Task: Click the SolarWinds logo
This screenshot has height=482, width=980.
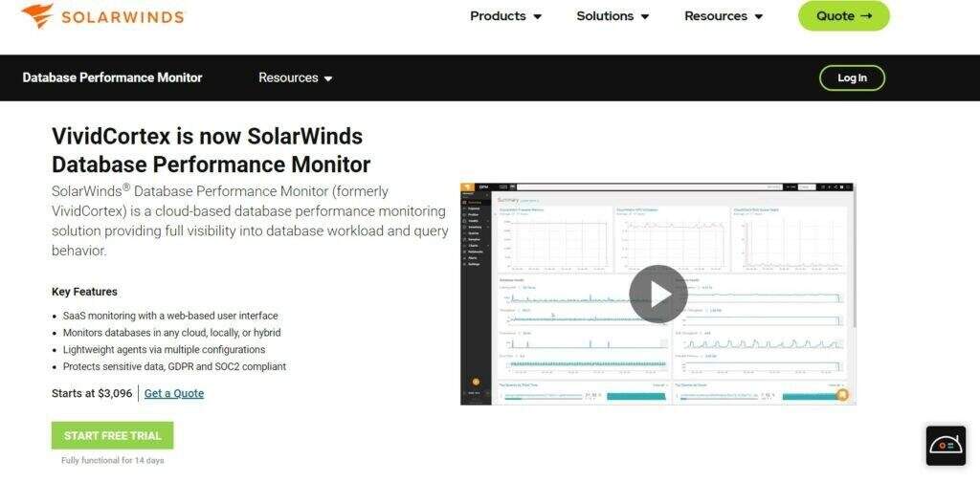Action: tap(102, 15)
